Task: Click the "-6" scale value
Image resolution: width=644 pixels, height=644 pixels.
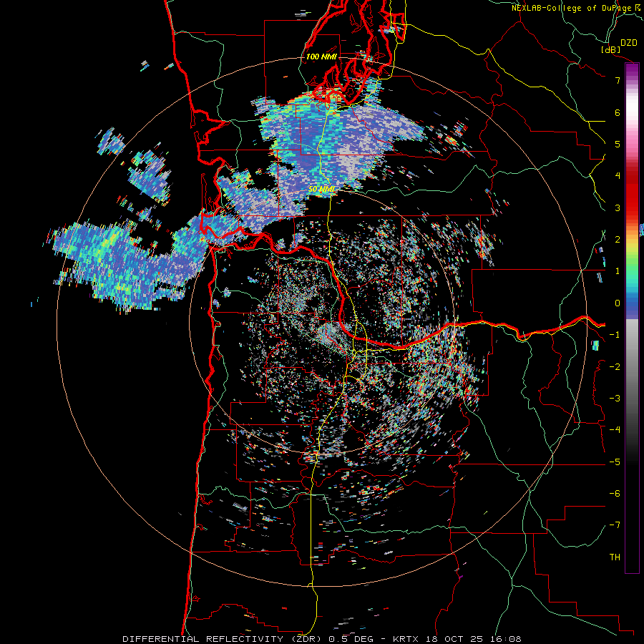Action: pyautogui.click(x=615, y=494)
